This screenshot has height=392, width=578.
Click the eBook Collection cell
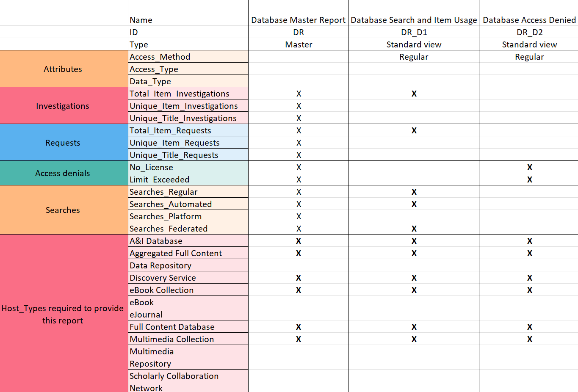(x=188, y=290)
